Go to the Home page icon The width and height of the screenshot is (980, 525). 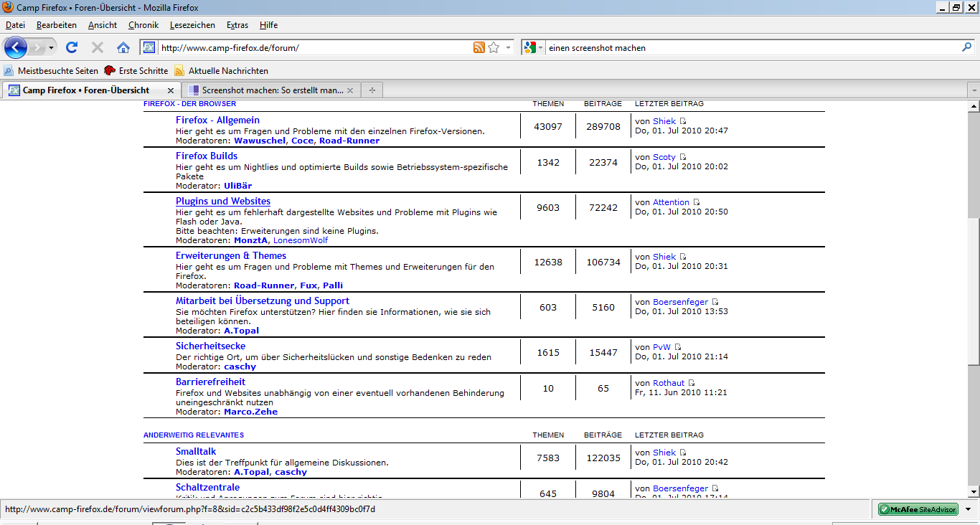tap(123, 48)
